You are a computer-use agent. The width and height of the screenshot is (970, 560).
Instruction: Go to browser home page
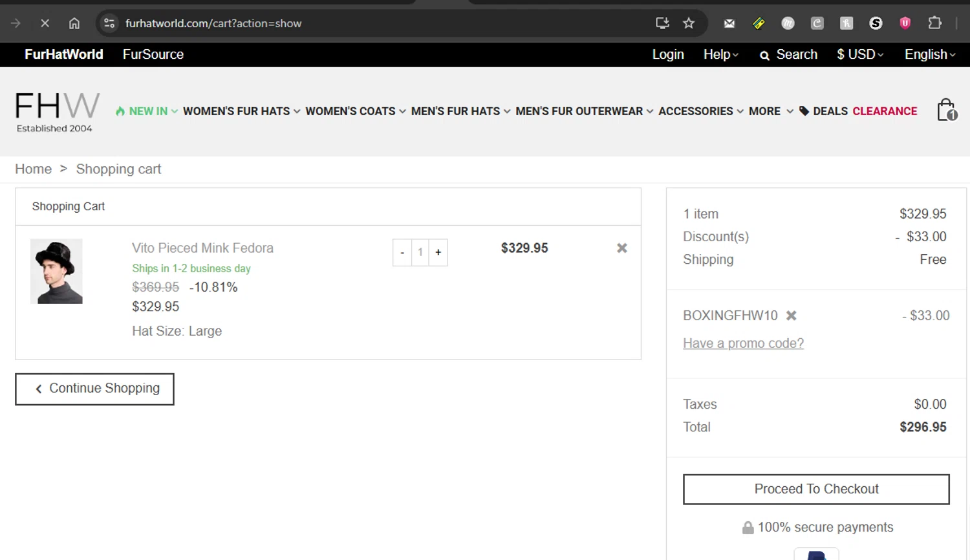point(74,23)
